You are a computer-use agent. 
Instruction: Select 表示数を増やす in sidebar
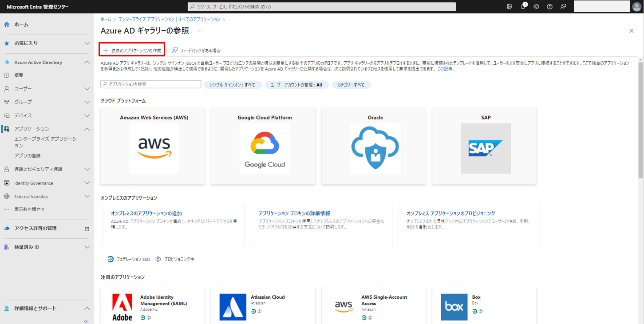(x=29, y=209)
